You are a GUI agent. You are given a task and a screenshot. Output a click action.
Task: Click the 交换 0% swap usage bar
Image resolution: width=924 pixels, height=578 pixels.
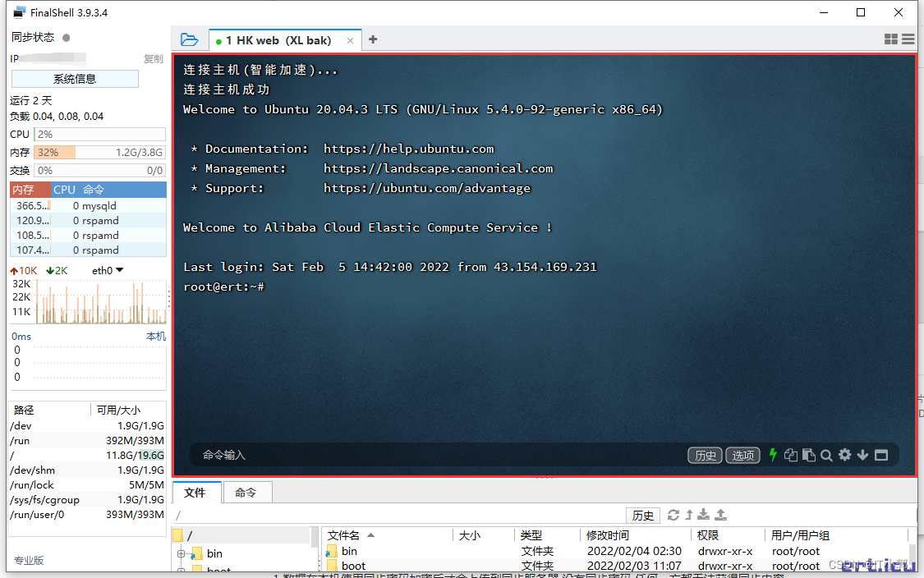(99, 170)
